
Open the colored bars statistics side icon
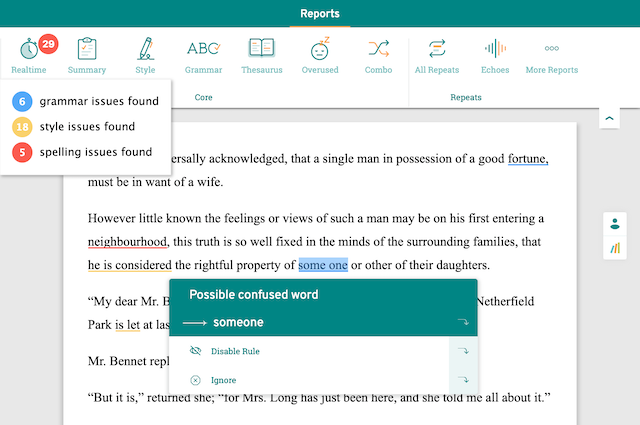coord(615,248)
